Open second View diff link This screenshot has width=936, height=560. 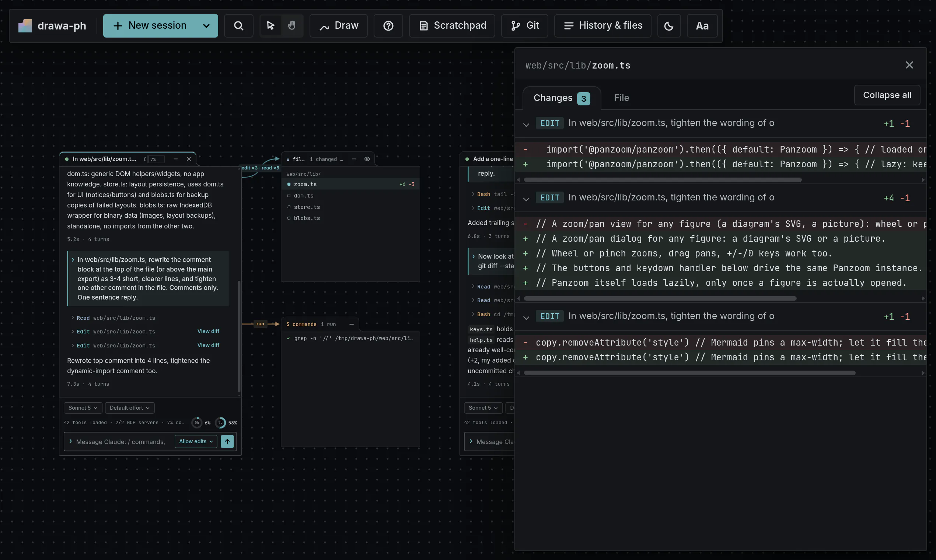(x=208, y=345)
